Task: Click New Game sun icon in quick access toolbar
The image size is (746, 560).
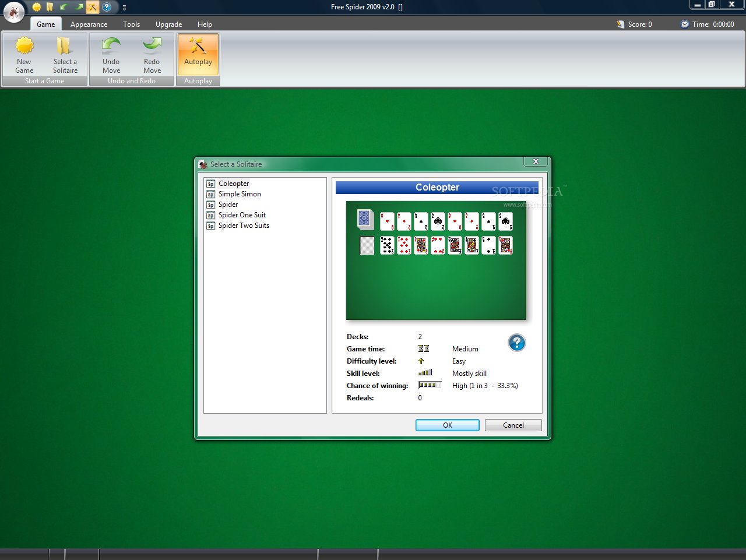Action: tap(37, 7)
